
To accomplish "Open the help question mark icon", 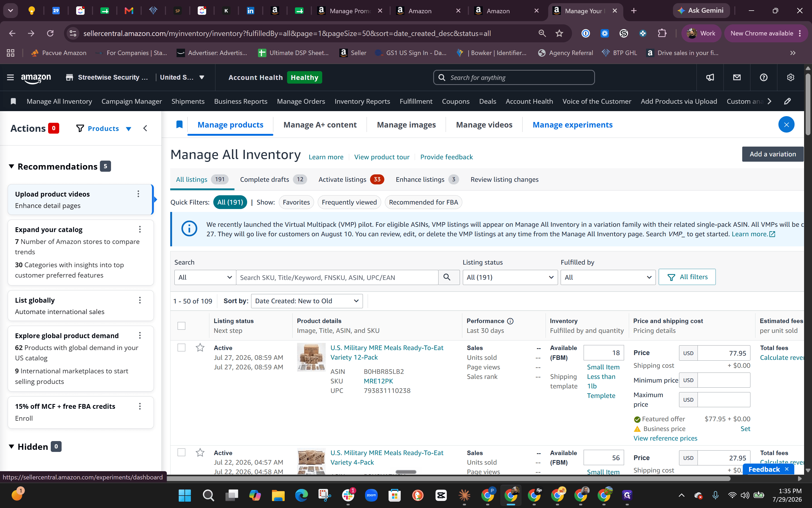I will pyautogui.click(x=764, y=78).
